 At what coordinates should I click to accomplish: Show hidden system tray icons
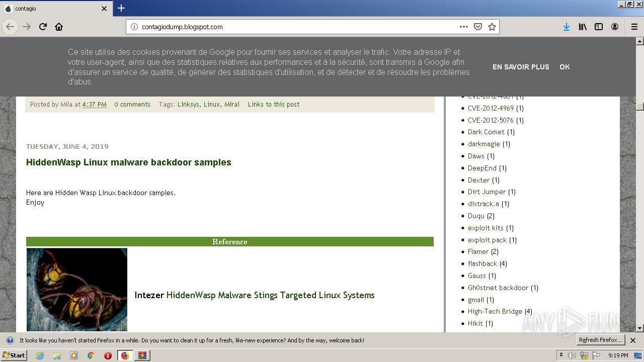(561, 355)
